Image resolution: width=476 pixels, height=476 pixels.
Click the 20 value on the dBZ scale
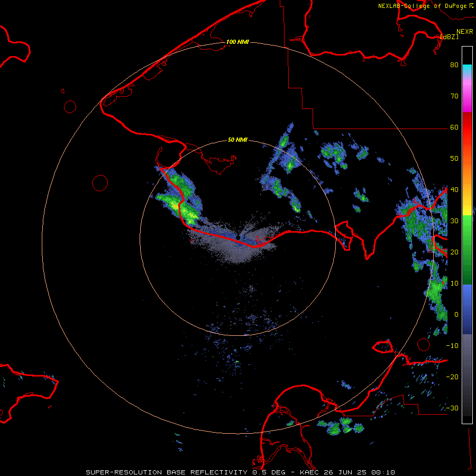pyautogui.click(x=454, y=252)
